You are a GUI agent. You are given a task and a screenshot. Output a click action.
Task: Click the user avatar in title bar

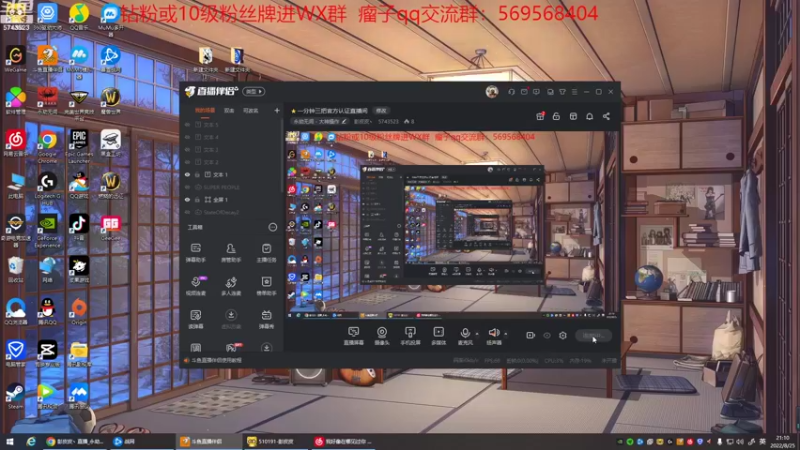point(492,92)
